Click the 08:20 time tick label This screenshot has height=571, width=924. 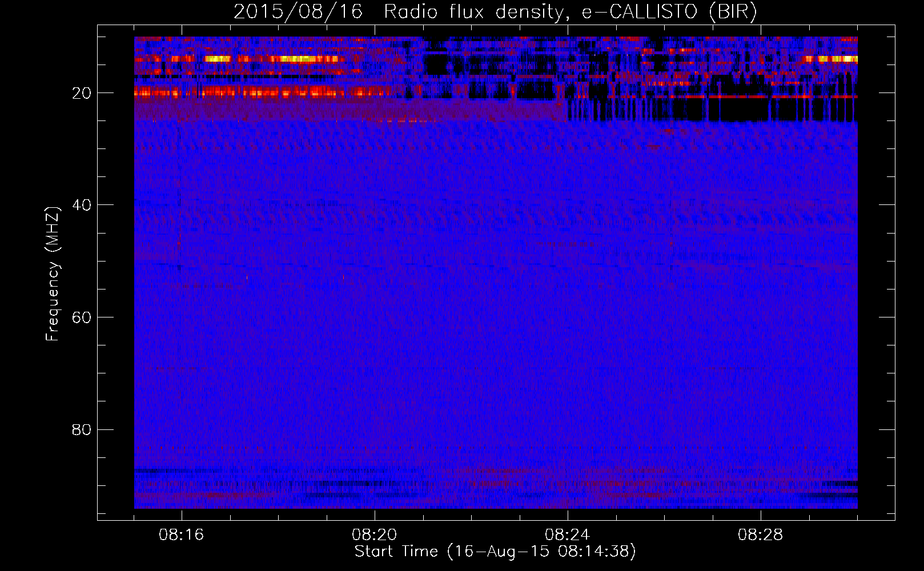pos(375,535)
